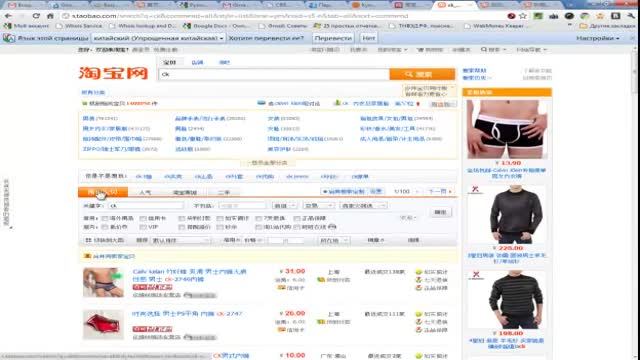Click the Перевести translate button

tap(333, 38)
